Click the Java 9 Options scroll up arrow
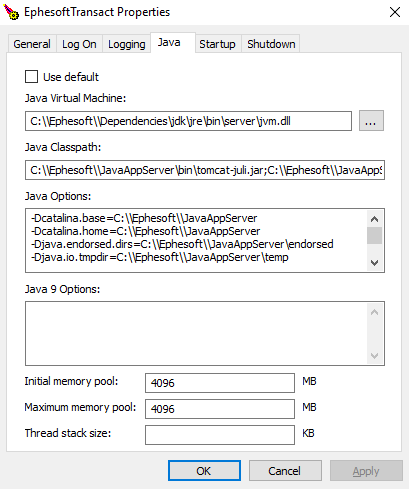409x489 pixels. click(374, 312)
